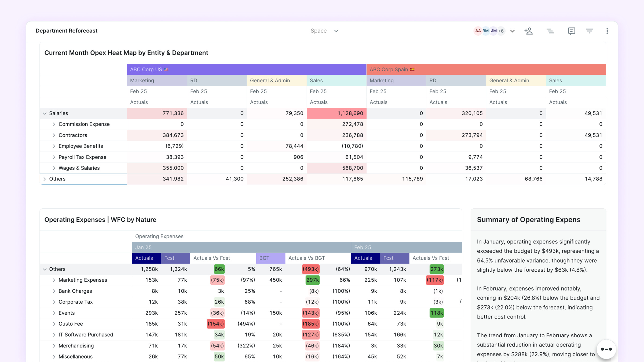This screenshot has width=644, height=362.
Task: Click the add user icon
Action: click(x=528, y=31)
